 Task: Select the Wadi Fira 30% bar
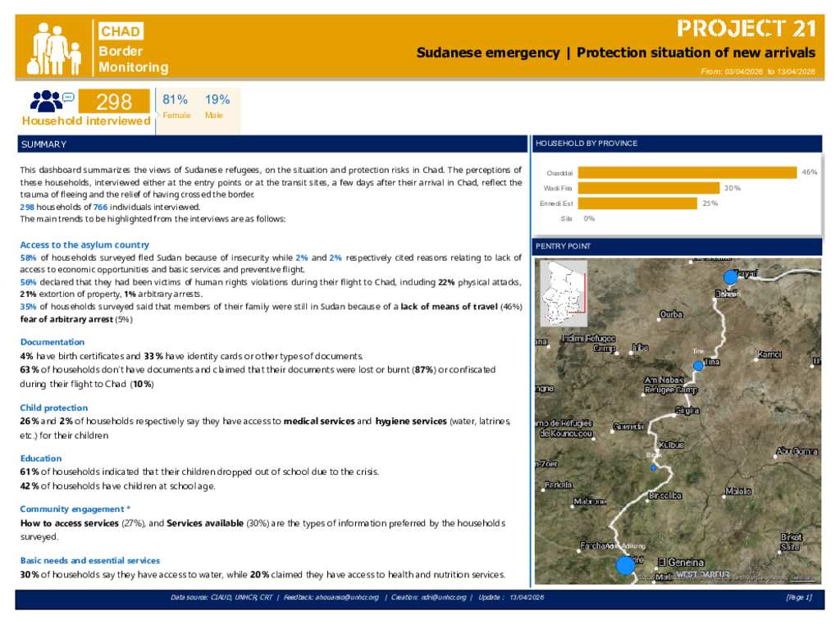648,188
